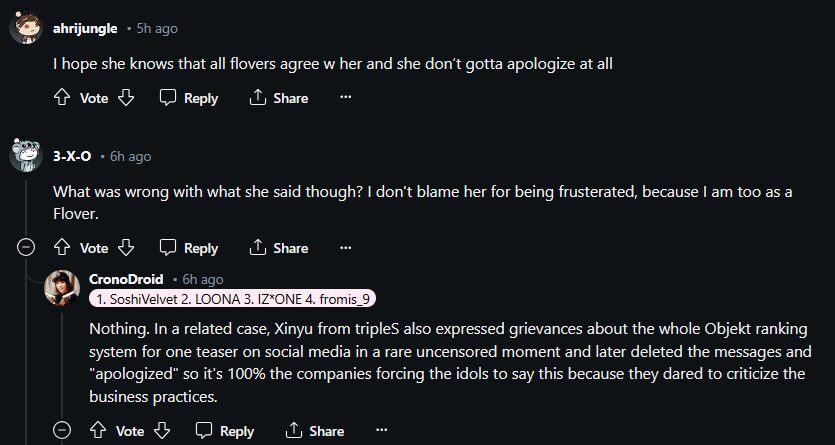Open more options on ahrijungle's comment
The image size is (835, 445).
(346, 98)
